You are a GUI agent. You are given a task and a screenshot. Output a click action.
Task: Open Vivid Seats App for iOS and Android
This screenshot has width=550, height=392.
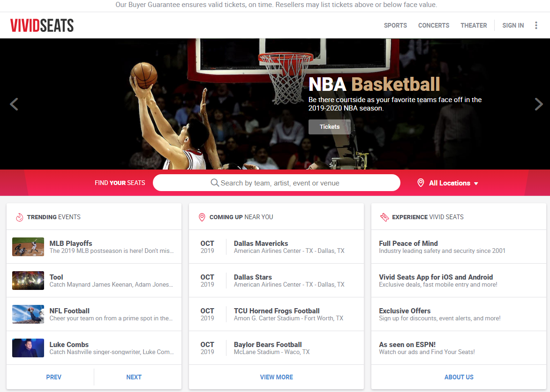click(x=436, y=277)
